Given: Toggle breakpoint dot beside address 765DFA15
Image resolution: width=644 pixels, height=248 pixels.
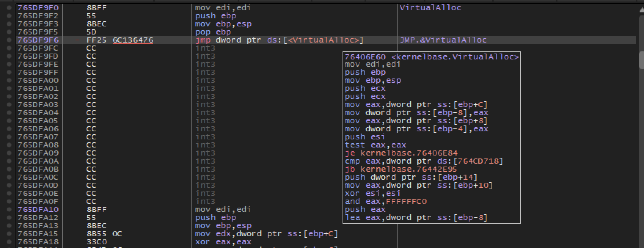Looking at the screenshot, I should tap(9, 234).
